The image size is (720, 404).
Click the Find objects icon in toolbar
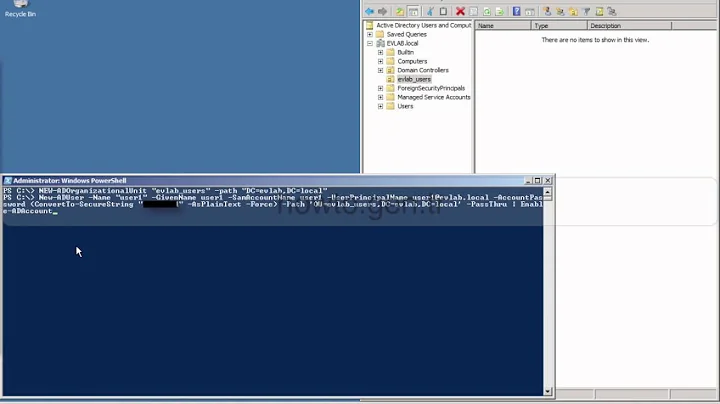click(x=599, y=11)
